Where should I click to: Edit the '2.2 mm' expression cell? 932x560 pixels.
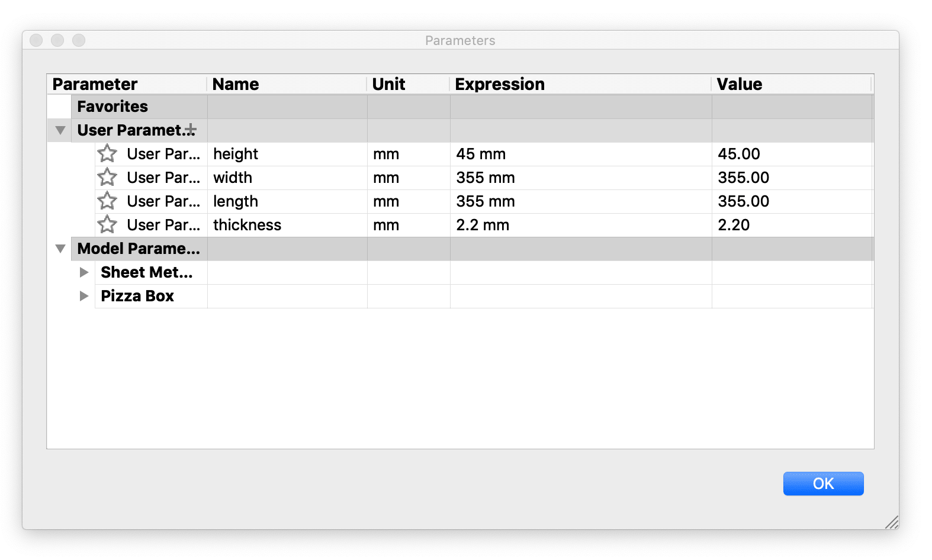pos(581,225)
